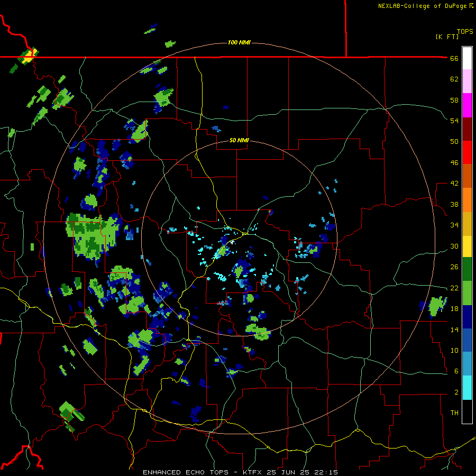Click the legend value 26

[x=454, y=267]
